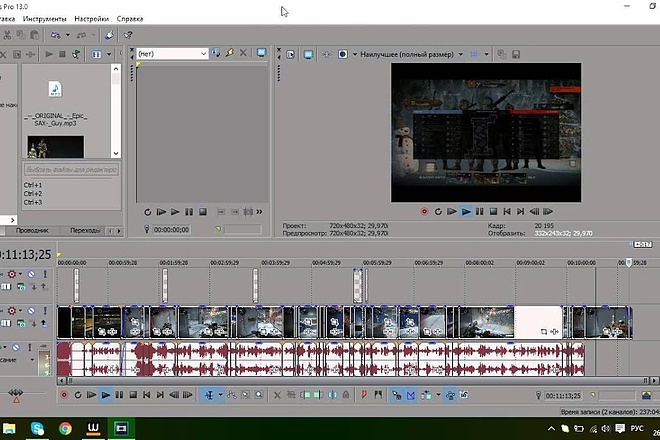Toggle auto preview in Project Media toolbar

point(76,54)
